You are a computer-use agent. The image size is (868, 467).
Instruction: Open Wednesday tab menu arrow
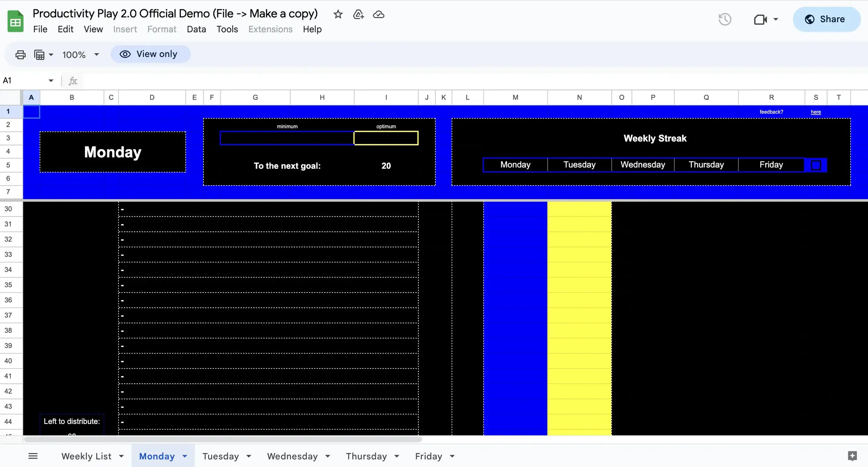(x=327, y=456)
